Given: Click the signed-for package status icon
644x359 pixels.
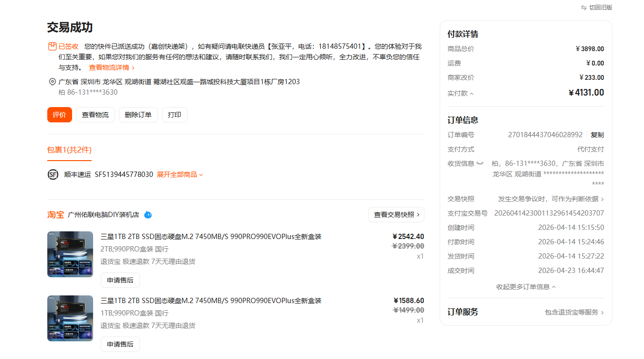Looking at the screenshot, I should tap(52, 46).
